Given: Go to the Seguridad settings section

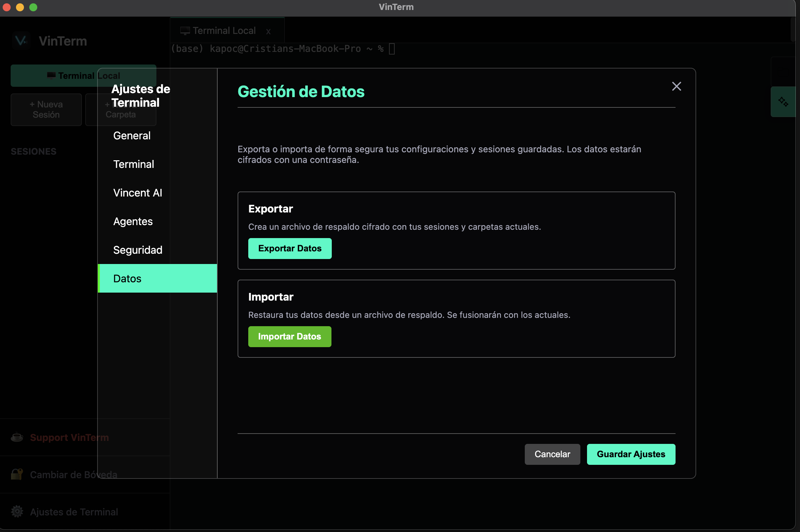Looking at the screenshot, I should 157,250.
